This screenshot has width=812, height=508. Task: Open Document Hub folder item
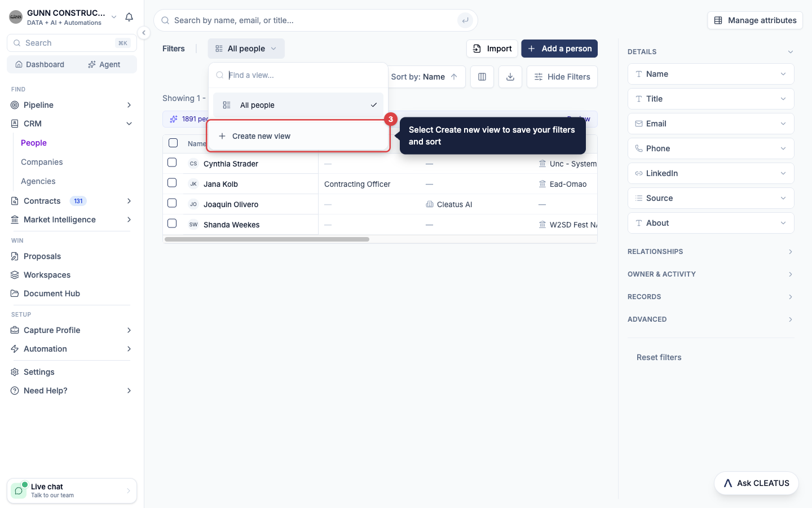coord(72,294)
